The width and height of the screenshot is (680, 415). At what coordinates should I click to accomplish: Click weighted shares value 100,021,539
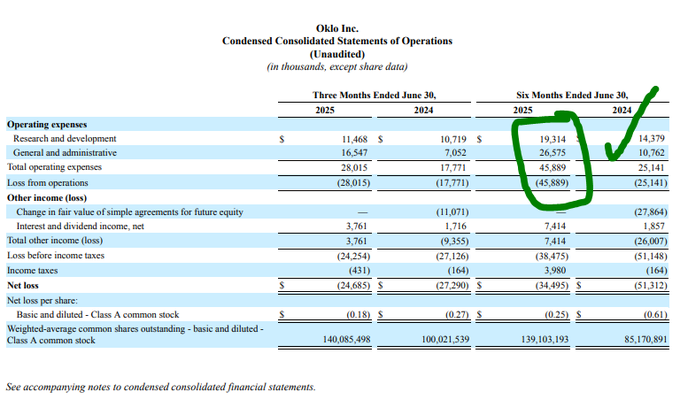point(445,340)
